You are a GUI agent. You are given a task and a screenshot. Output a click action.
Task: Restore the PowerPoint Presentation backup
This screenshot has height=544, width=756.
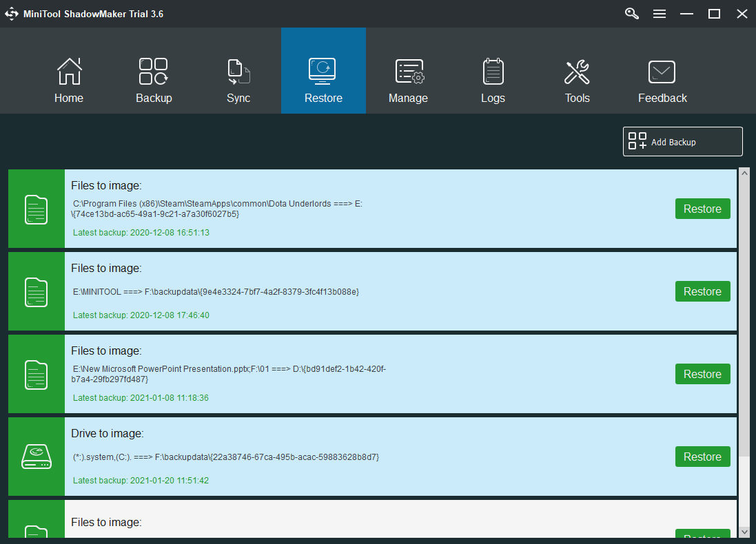coord(702,374)
